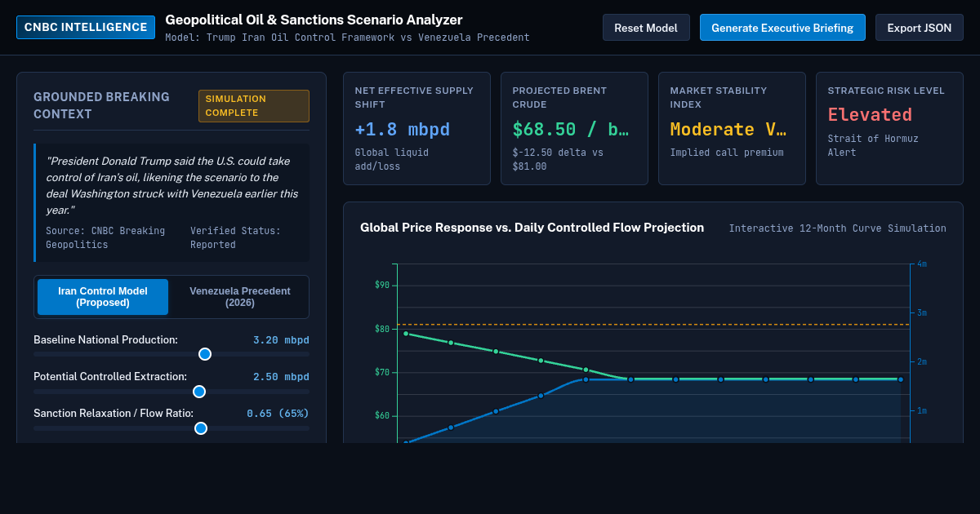The image size is (980, 514).
Task: Click the Reset Model button
Action: click(x=646, y=28)
